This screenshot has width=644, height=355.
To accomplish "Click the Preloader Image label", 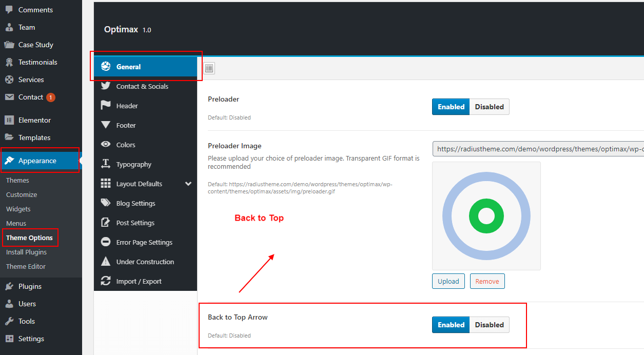I will (x=235, y=146).
